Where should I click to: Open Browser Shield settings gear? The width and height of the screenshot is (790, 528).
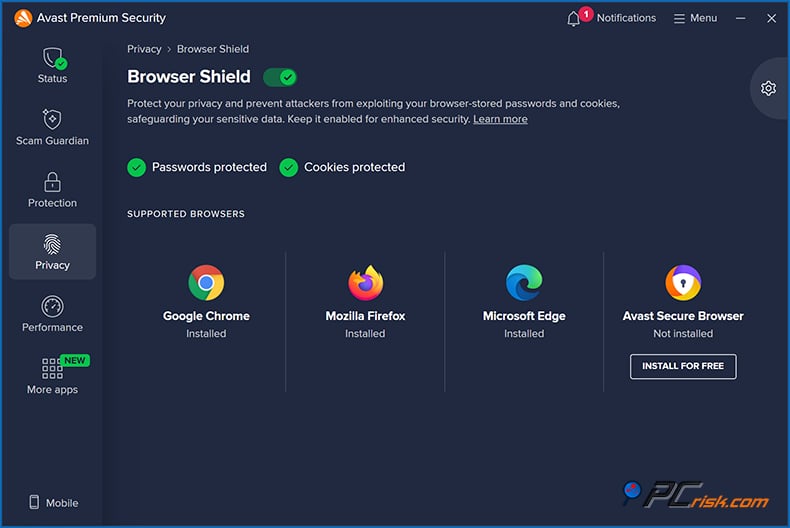coord(768,88)
